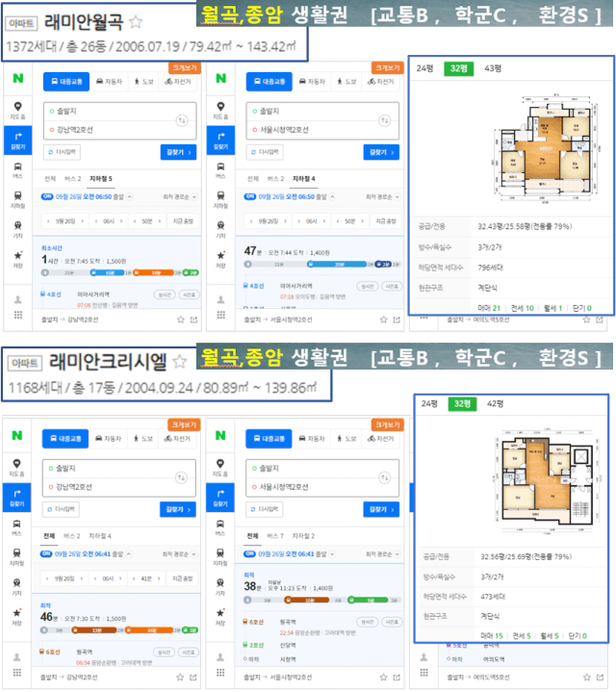Toggle the ON departure switch in top-middle panel
This screenshot has width=616, height=692.
[249, 196]
